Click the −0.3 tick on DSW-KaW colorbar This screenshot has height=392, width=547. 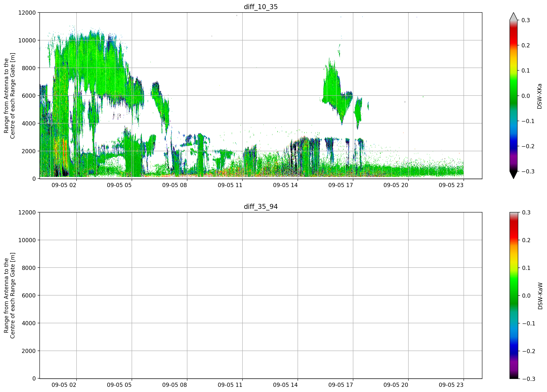[528, 379]
